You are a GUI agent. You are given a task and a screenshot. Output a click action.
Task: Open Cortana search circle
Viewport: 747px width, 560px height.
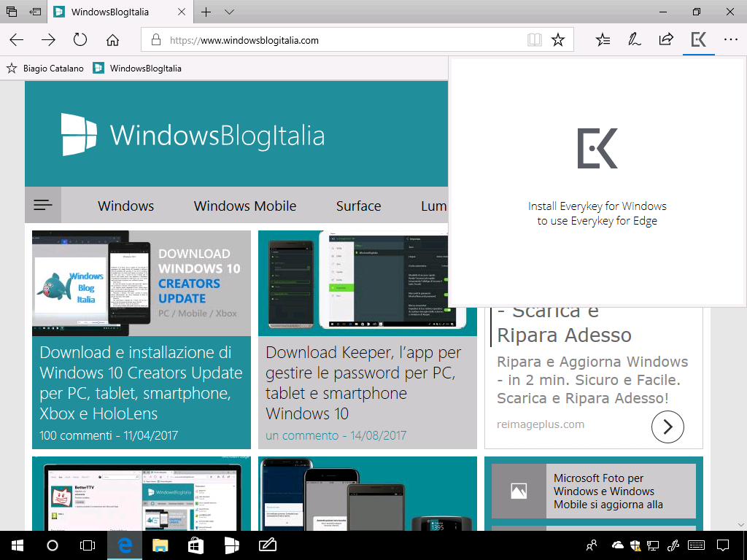[x=53, y=545]
